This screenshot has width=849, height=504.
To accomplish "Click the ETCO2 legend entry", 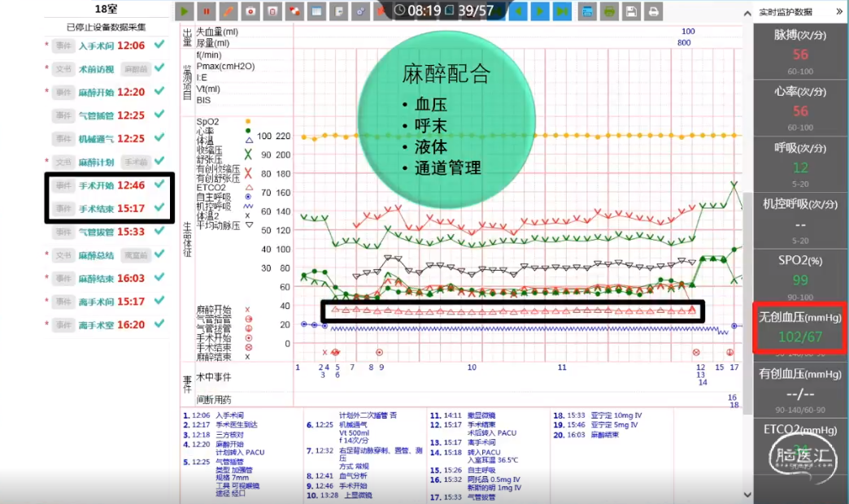I will tap(211, 187).
